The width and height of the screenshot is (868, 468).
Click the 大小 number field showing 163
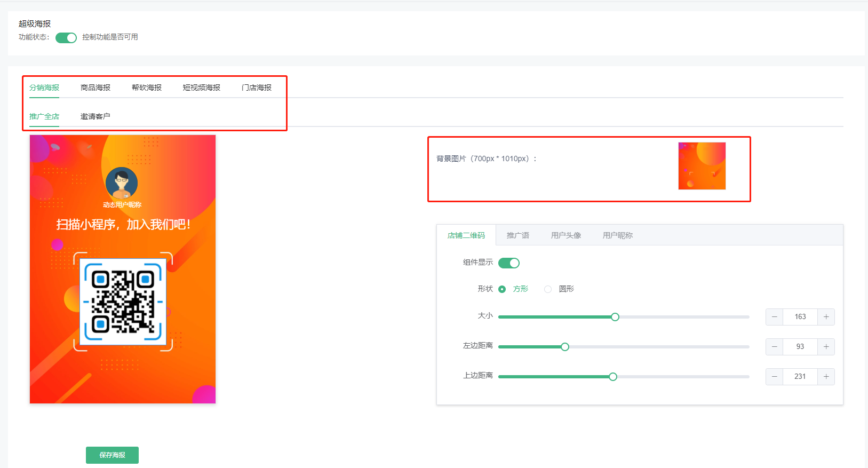[x=800, y=317]
